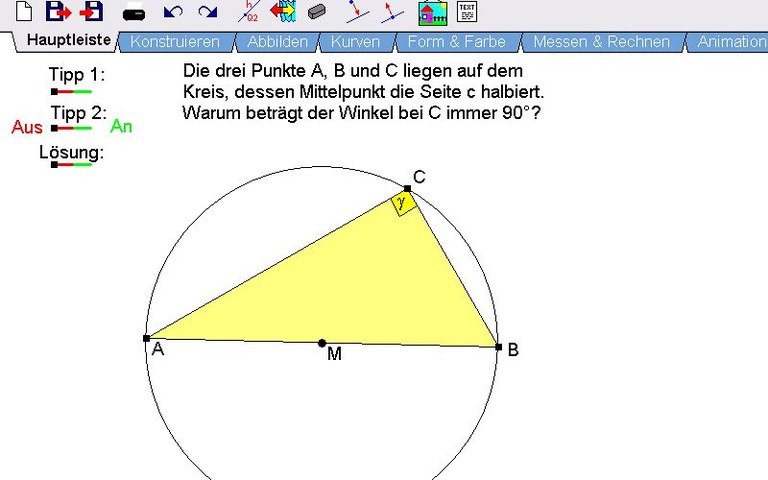
Task: Open the Abbilden tab
Action: pyautogui.click(x=277, y=42)
